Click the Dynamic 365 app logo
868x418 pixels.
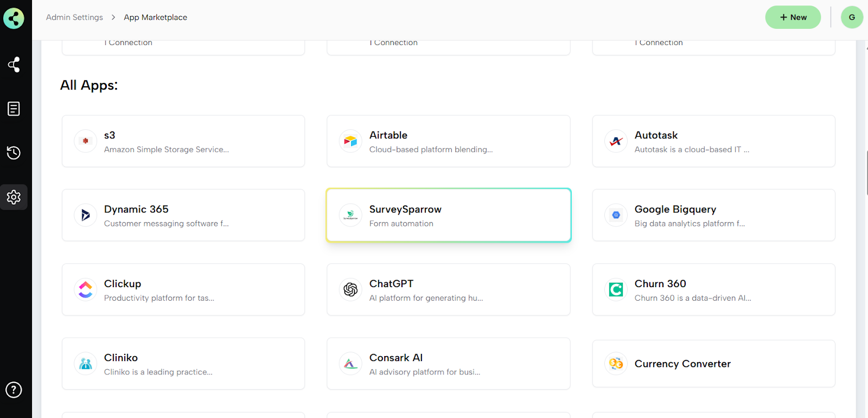pyautogui.click(x=85, y=215)
